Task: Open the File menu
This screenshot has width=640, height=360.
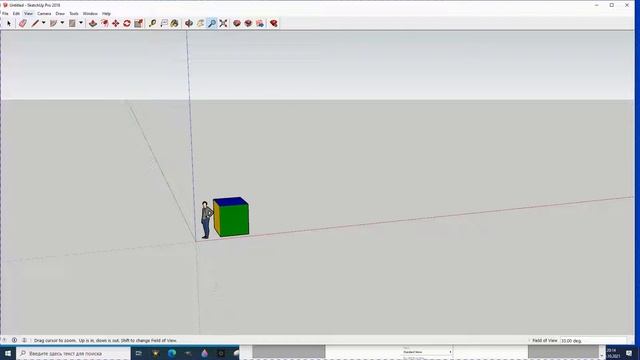Action: pos(5,13)
